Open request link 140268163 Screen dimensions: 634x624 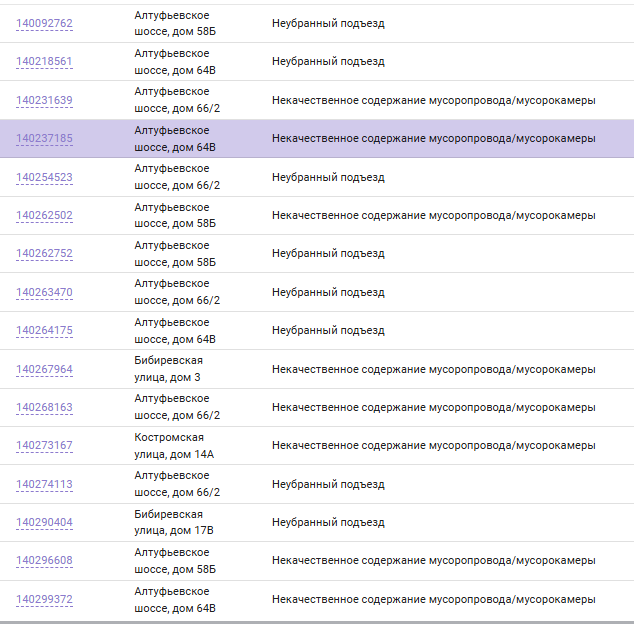(44, 407)
